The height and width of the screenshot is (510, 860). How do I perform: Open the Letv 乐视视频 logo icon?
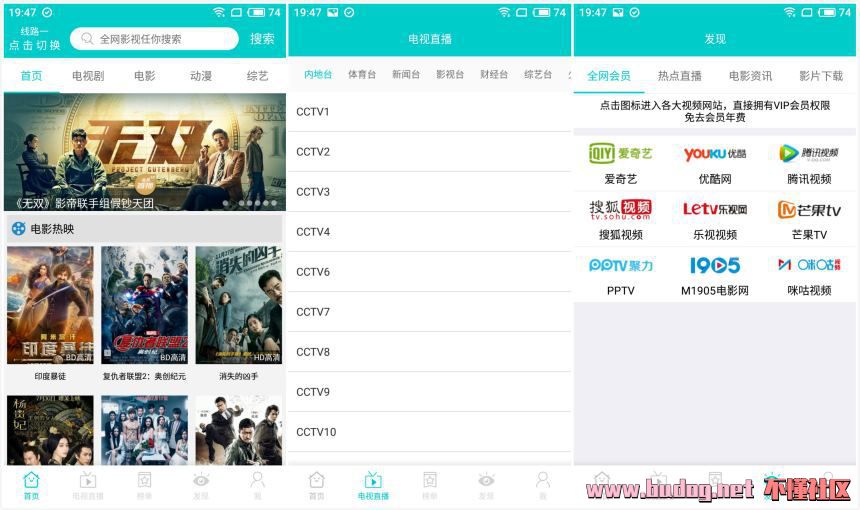(x=715, y=209)
